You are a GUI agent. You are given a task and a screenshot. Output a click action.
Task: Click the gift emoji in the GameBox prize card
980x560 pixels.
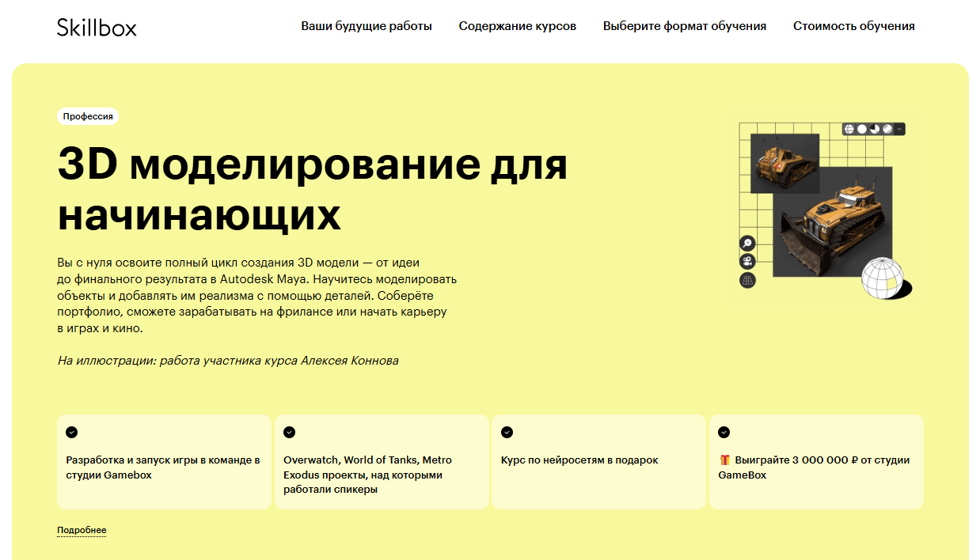[724, 460]
